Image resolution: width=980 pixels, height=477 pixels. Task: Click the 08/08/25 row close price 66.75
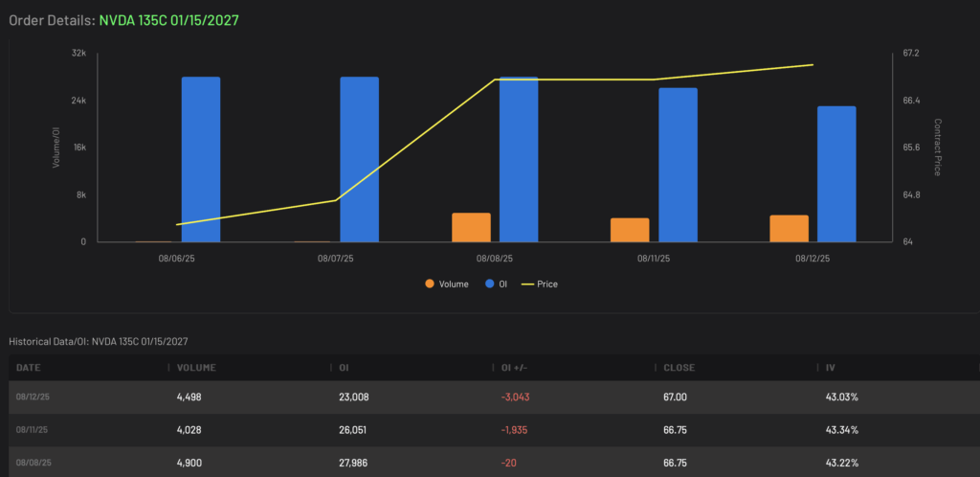click(x=675, y=464)
